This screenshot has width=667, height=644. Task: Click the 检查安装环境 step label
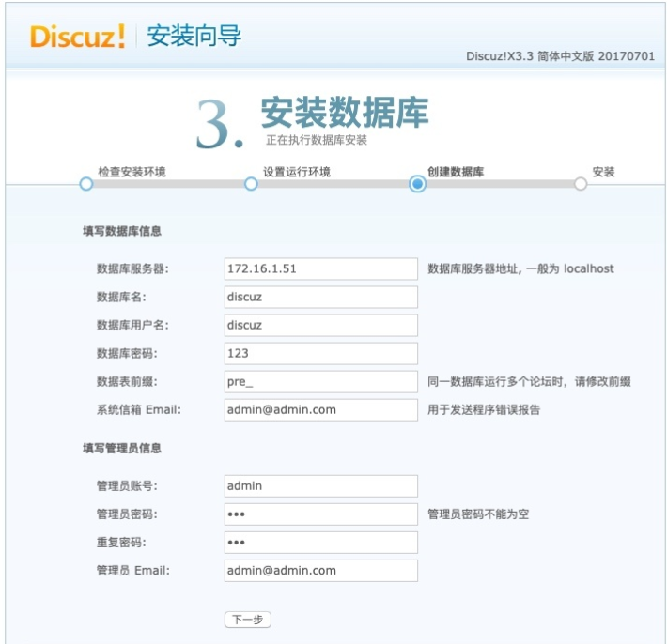(132, 172)
